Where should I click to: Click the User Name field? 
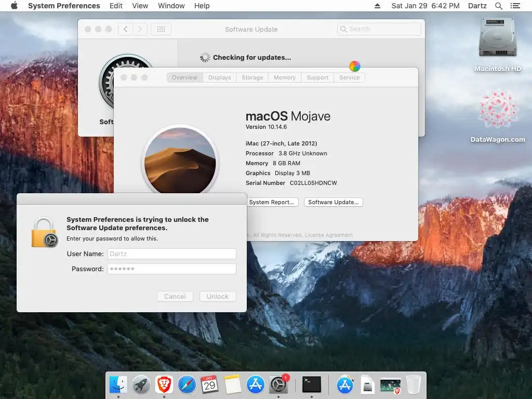[171, 254]
